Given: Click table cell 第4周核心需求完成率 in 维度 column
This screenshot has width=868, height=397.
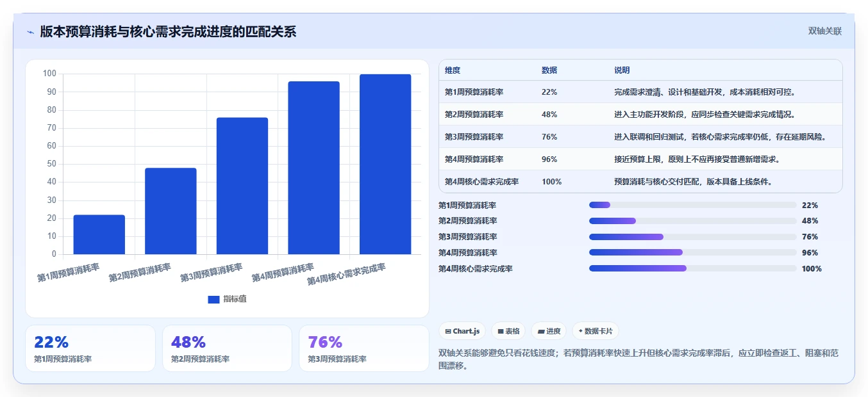Looking at the screenshot, I should point(482,182).
